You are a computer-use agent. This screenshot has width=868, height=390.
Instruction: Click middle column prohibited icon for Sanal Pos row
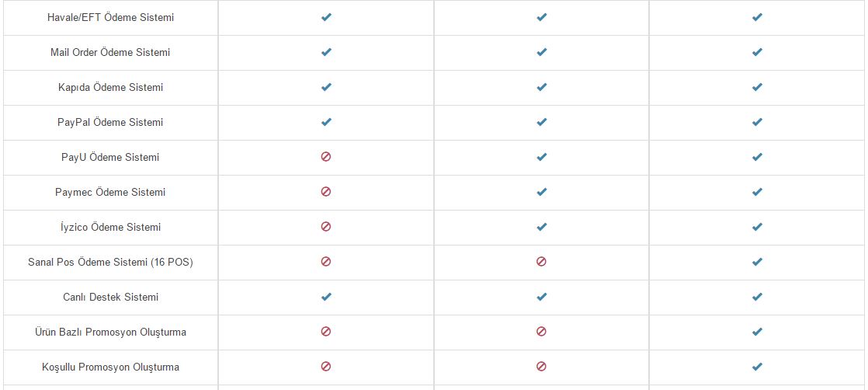[541, 262]
